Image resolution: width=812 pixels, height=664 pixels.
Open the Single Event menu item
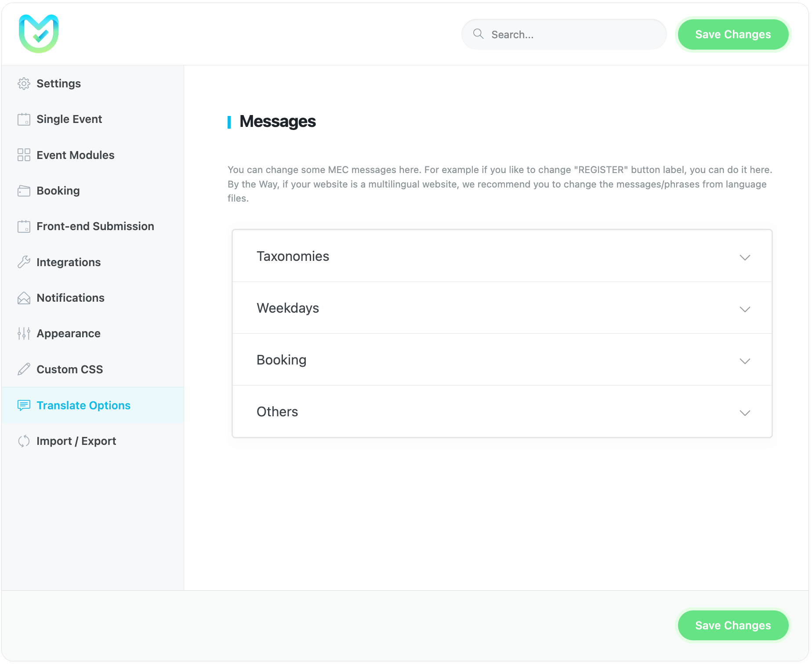[x=69, y=119]
